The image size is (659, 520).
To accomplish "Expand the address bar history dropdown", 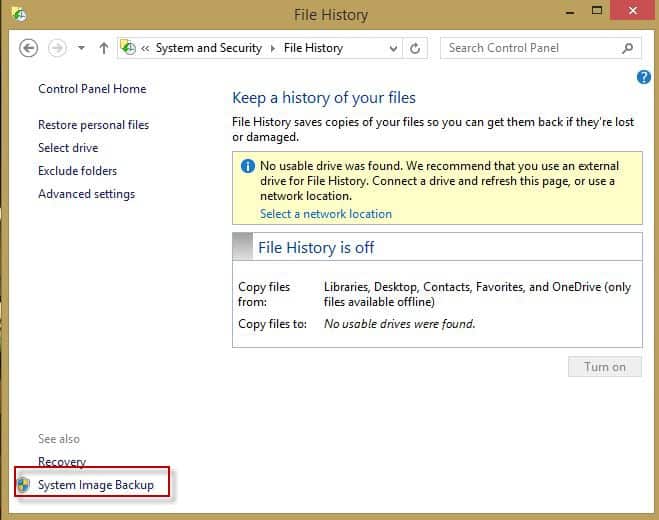I will pyautogui.click(x=393, y=48).
